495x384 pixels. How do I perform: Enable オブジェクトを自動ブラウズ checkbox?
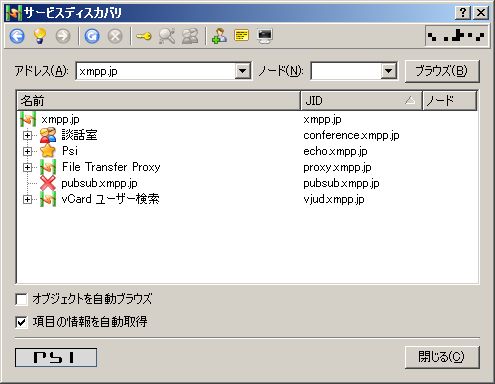21,299
